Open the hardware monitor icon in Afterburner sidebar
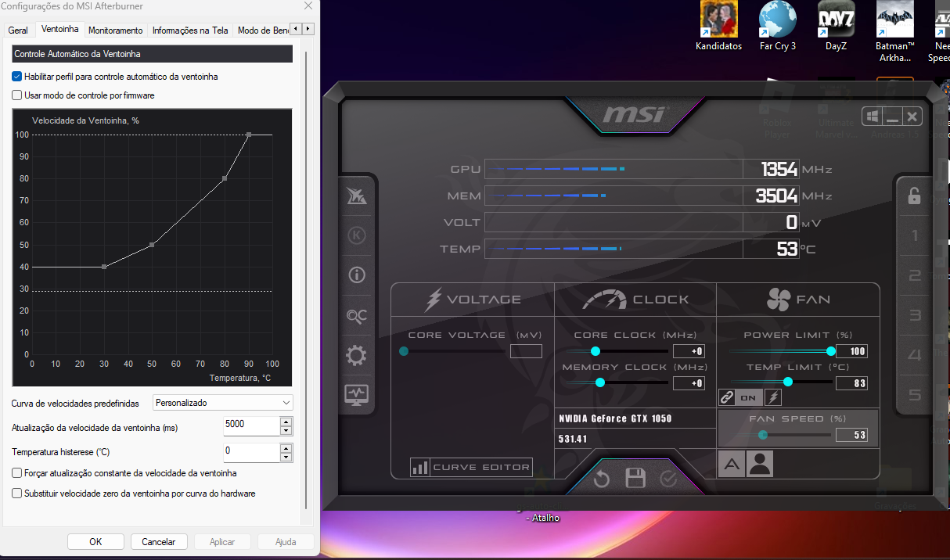The height and width of the screenshot is (560, 950). click(x=357, y=394)
